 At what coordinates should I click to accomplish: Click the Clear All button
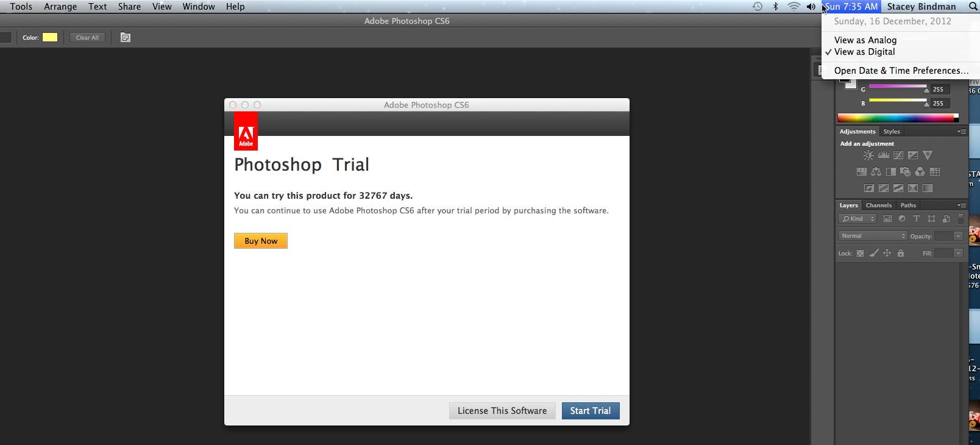coord(87,38)
